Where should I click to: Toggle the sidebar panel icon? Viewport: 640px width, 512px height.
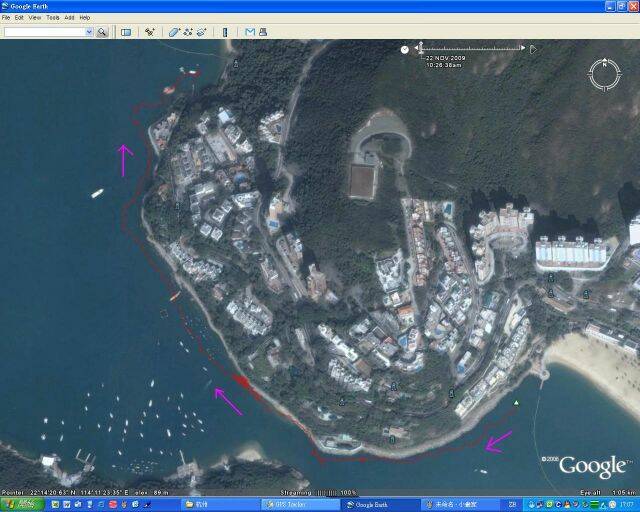[x=126, y=32]
